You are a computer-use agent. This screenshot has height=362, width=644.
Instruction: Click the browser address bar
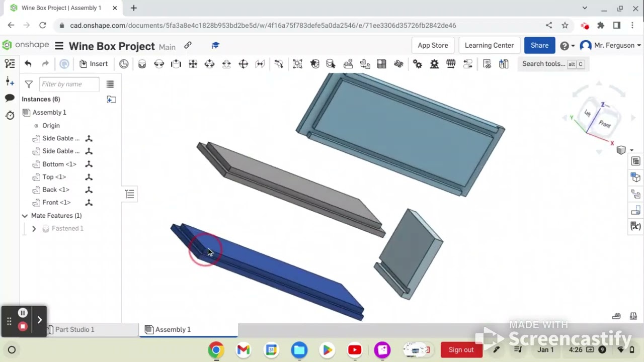click(x=302, y=25)
